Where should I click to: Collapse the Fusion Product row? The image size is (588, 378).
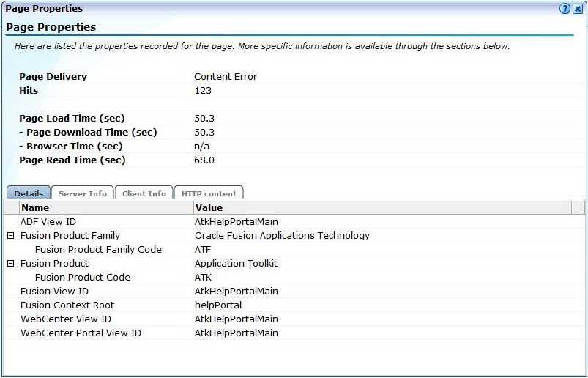coord(11,263)
